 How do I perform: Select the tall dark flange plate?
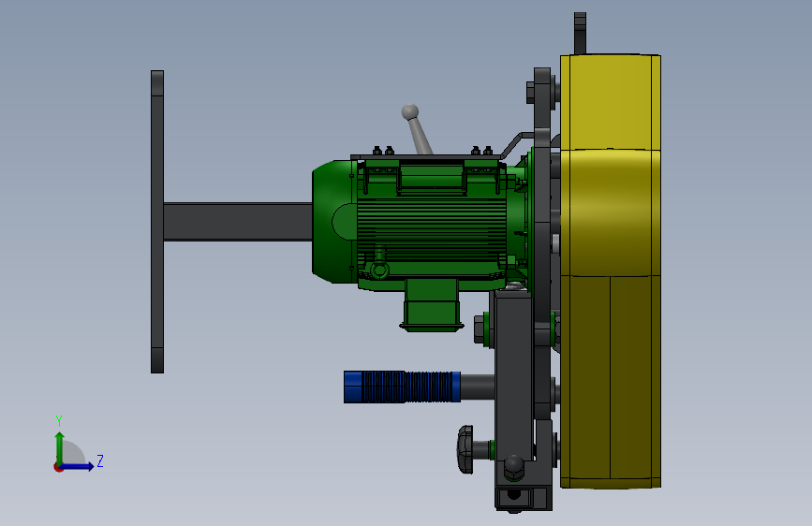(157, 222)
